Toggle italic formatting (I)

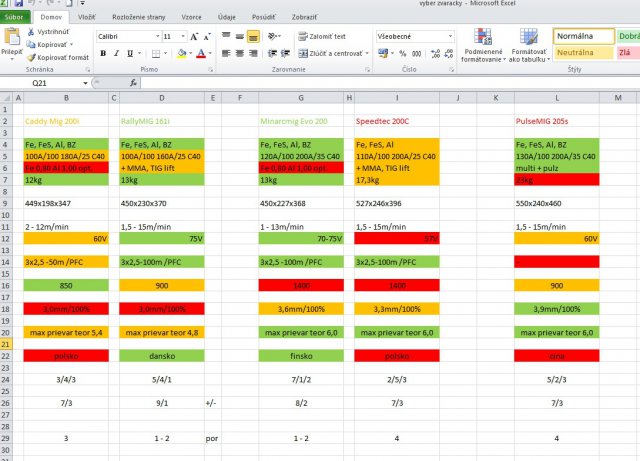coord(116,53)
